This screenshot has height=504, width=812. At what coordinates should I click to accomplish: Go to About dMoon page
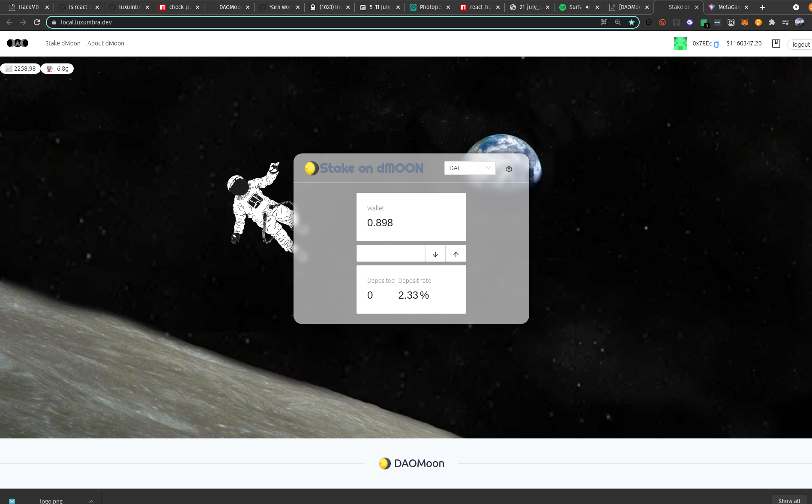[x=106, y=43]
